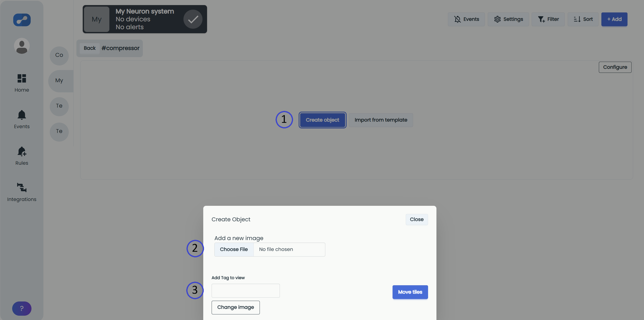Image resolution: width=644 pixels, height=320 pixels.
Task: Open Integrations in sidebar
Action: coord(22,192)
